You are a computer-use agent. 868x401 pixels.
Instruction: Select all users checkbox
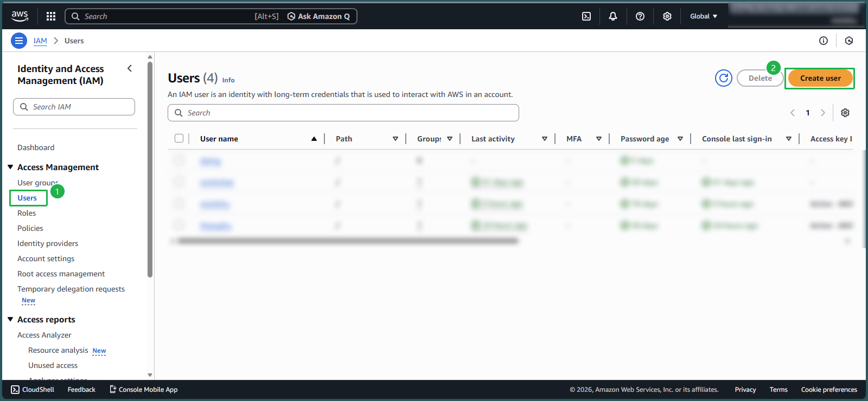pyautogui.click(x=179, y=138)
